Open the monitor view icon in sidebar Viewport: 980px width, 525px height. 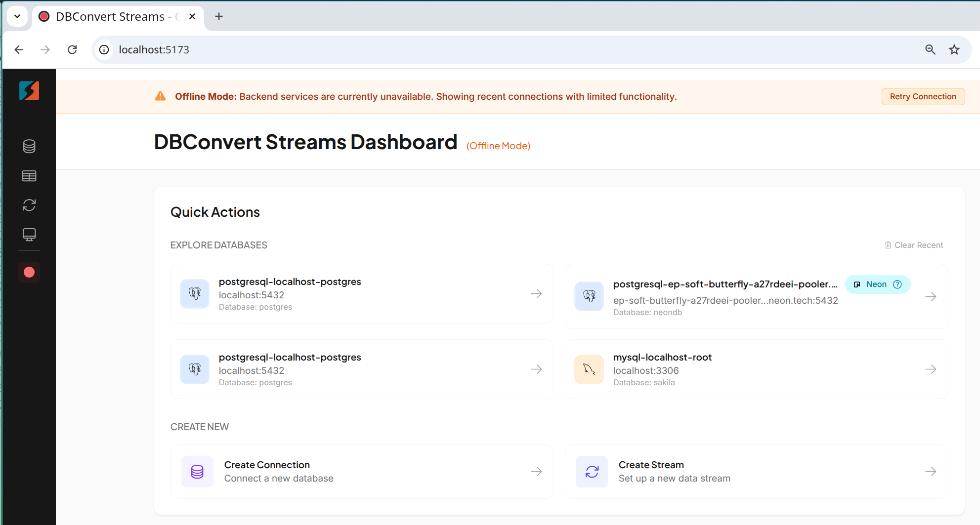[29, 235]
